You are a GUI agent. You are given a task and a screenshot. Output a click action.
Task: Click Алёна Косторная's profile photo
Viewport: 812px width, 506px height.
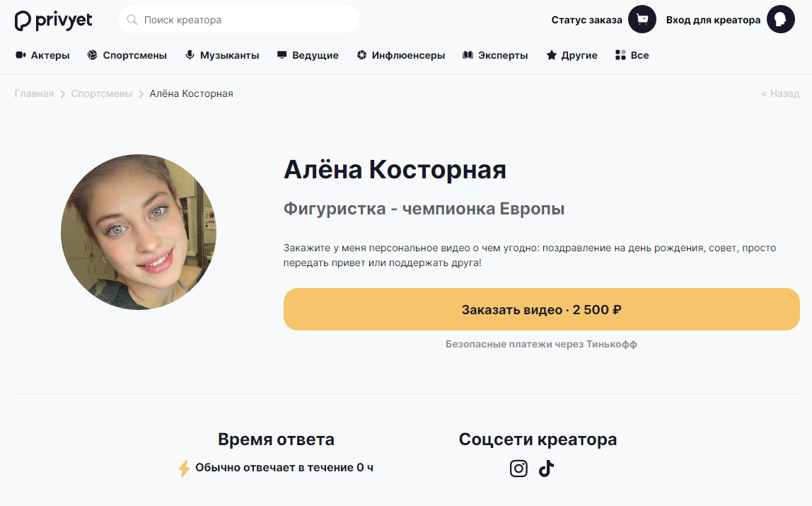point(139,232)
